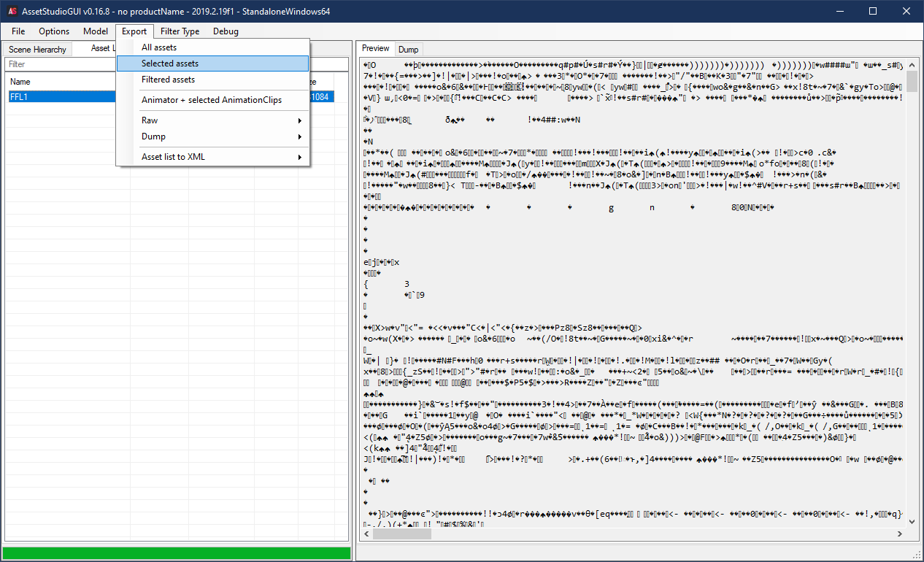Expand the Raw export submenu
This screenshot has width=924, height=562.
point(212,120)
